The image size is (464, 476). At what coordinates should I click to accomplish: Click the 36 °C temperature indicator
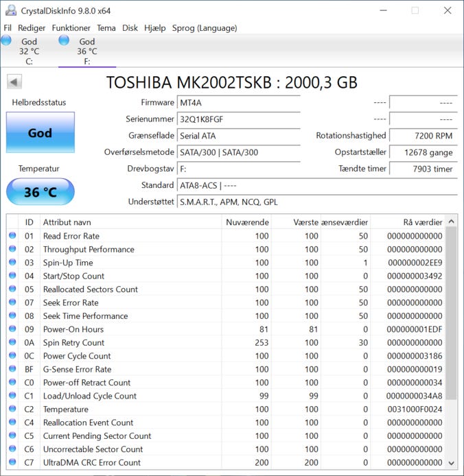click(40, 192)
